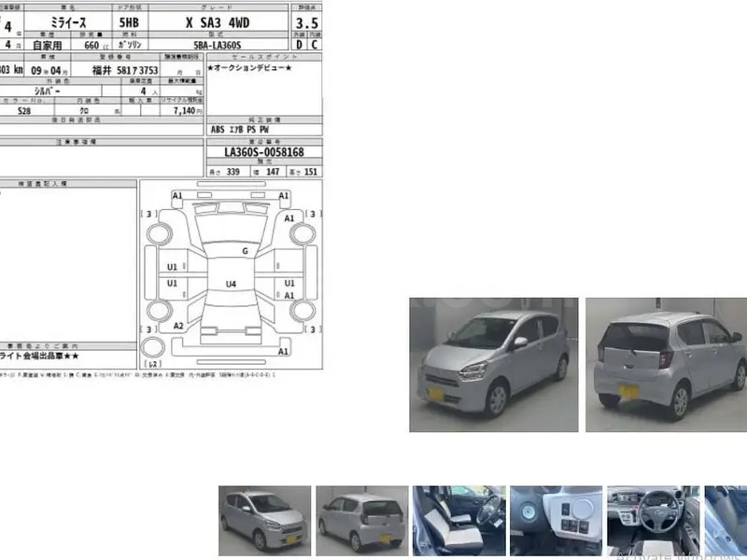Click the オークションデビュー sales point text
This screenshot has width=747, height=560.
(x=249, y=69)
